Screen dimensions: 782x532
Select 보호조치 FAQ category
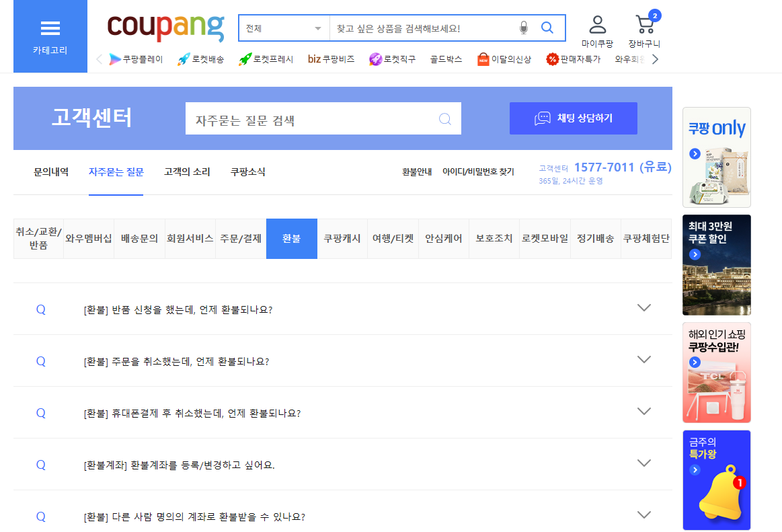494,239
